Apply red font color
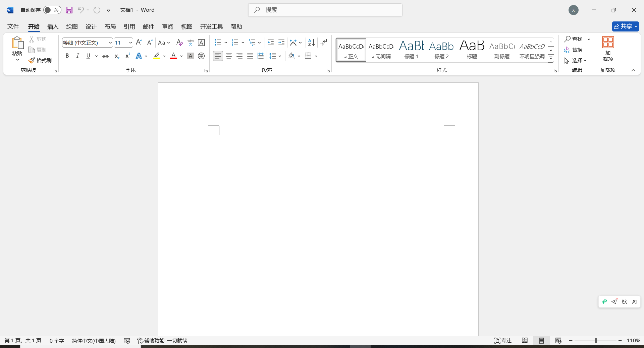This screenshot has height=348, width=644. click(x=173, y=56)
